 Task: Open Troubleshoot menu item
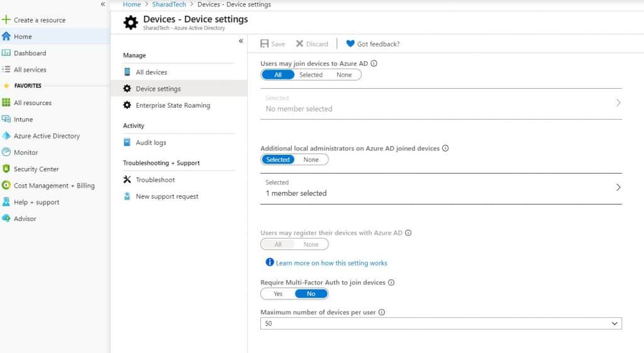179,179
